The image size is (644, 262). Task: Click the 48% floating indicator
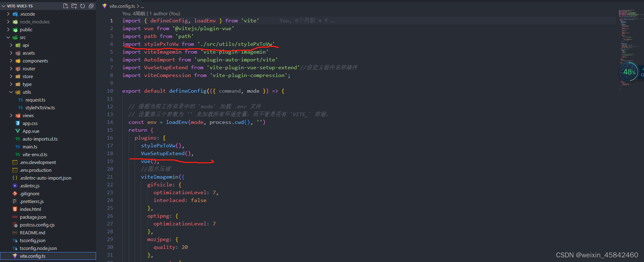coord(629,72)
